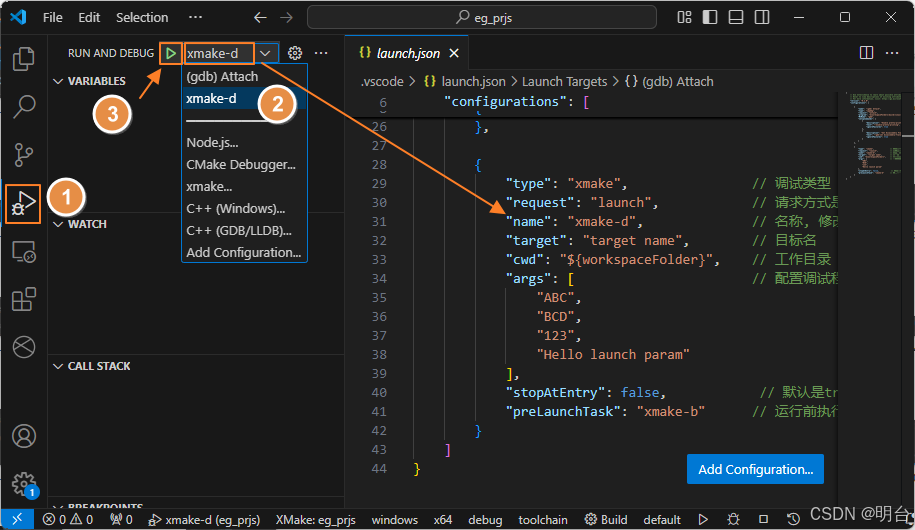Toggle the bottom panel
915x530 pixels.
point(736,18)
